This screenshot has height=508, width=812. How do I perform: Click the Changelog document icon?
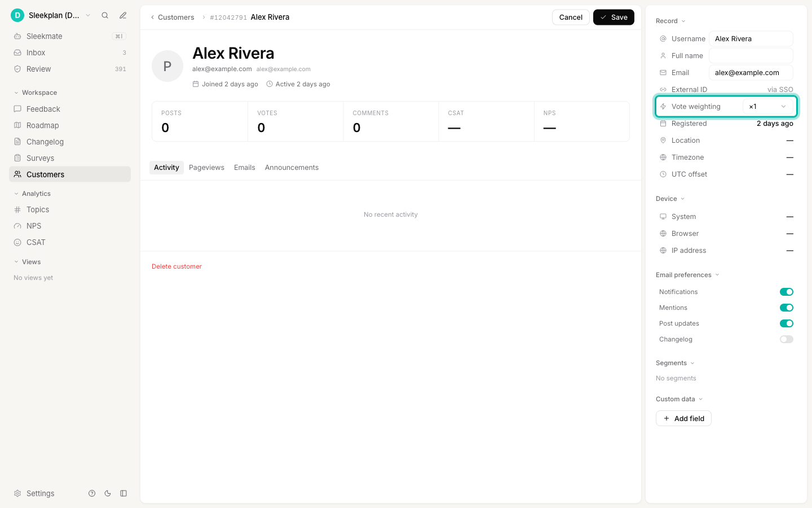point(17,142)
